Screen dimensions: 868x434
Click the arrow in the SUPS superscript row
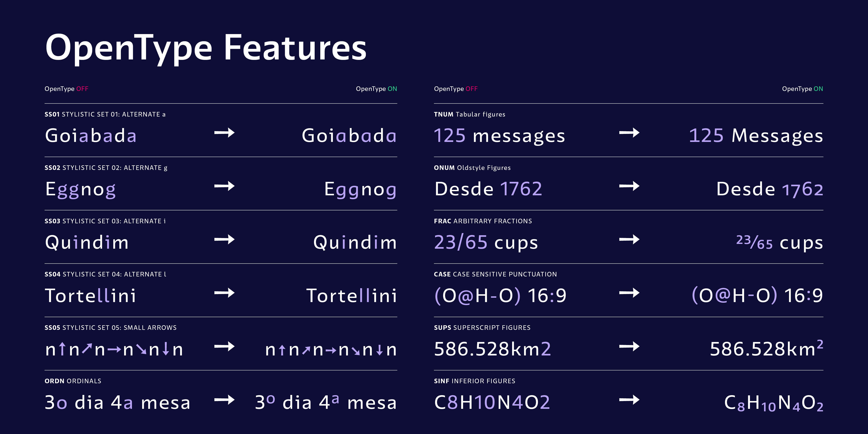tap(629, 346)
